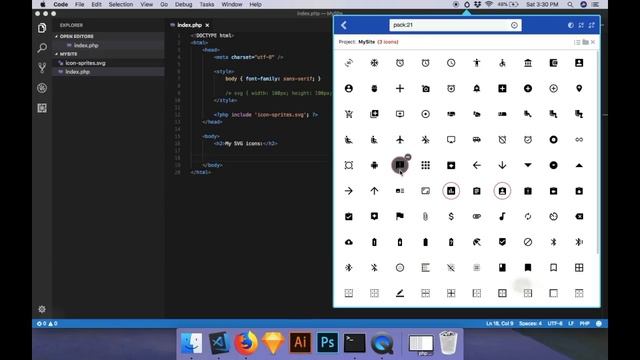
Task: Deselect the highlighted announcement bubble icon
Action: tap(400, 165)
